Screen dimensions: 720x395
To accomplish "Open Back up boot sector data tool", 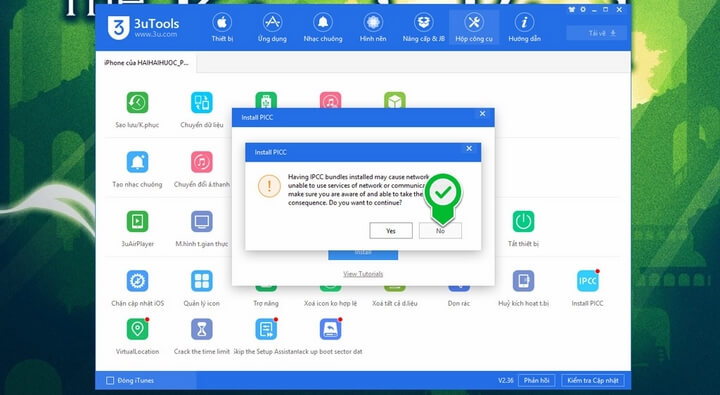I will [331, 337].
